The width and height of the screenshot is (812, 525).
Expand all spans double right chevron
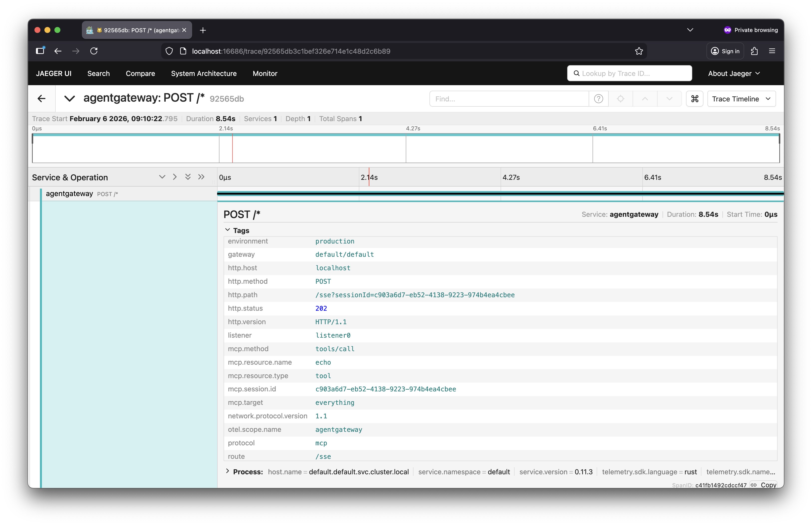[201, 177]
